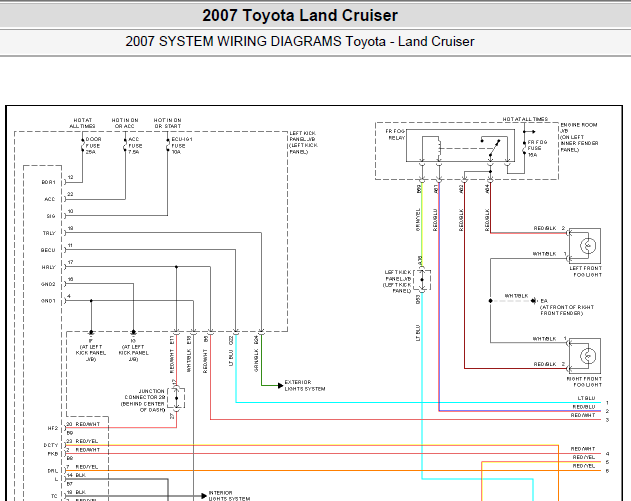
Task: Select the HRLY pin label
Action: [49, 267]
